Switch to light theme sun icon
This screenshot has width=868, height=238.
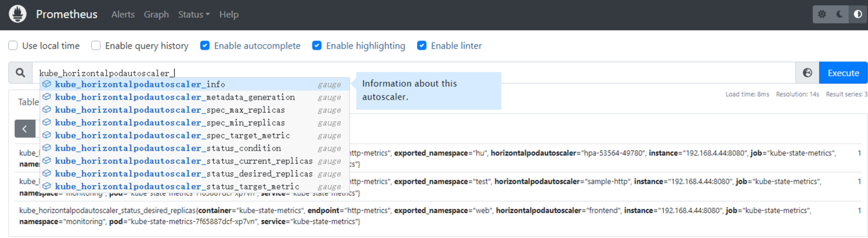[x=822, y=14]
